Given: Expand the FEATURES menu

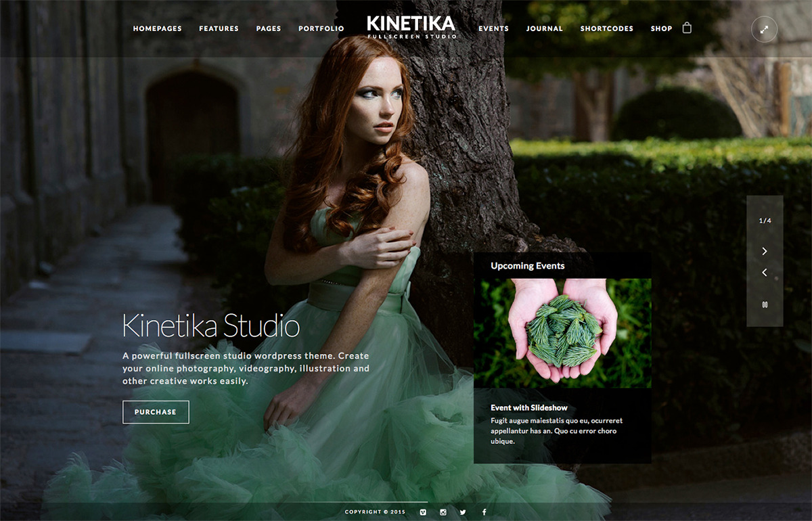Looking at the screenshot, I should [x=219, y=28].
